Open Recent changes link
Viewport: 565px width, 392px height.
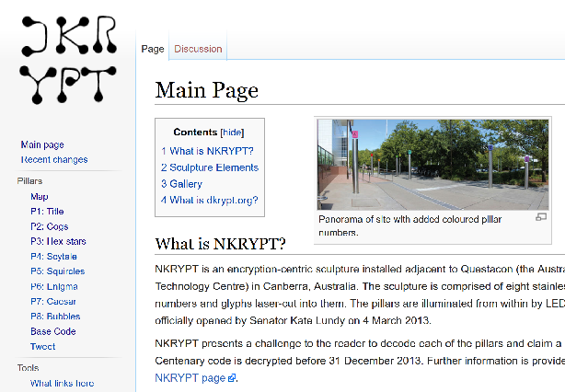coord(54,159)
